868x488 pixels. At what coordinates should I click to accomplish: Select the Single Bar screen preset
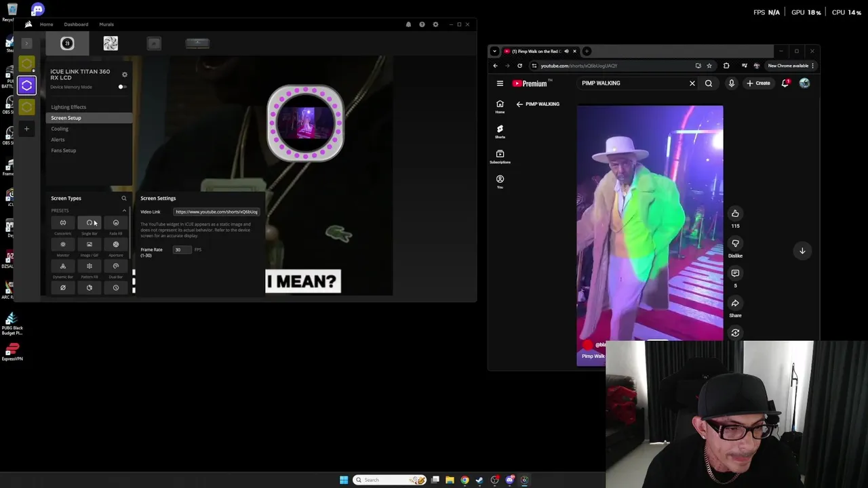pos(89,223)
